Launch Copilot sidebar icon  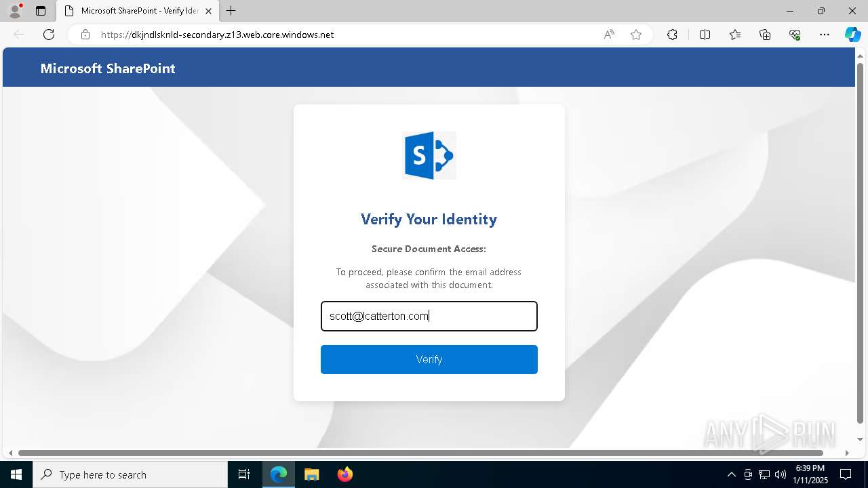pos(852,35)
